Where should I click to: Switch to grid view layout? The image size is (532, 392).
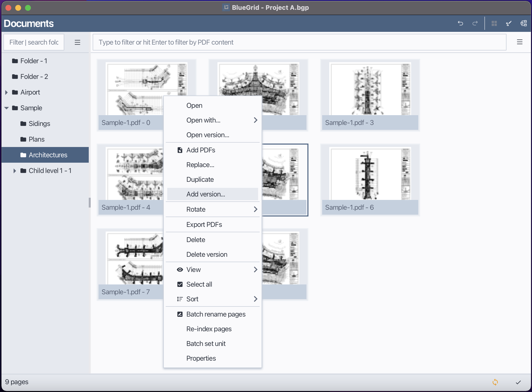click(x=494, y=23)
